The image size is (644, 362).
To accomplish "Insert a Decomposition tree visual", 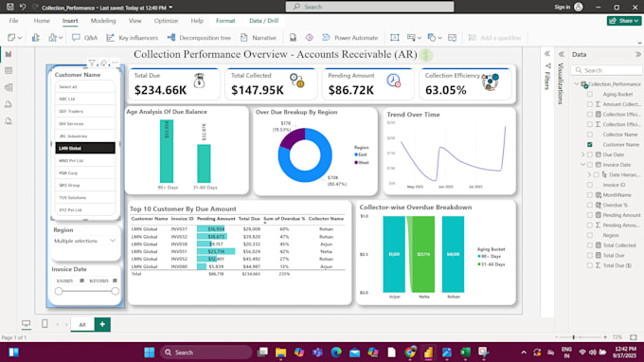I will (199, 38).
